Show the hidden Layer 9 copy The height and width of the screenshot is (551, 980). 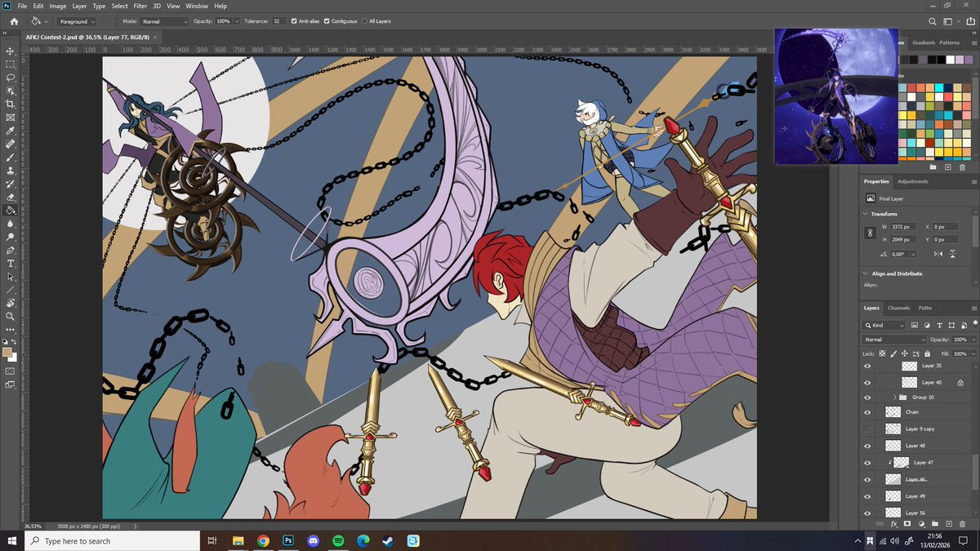coord(867,429)
